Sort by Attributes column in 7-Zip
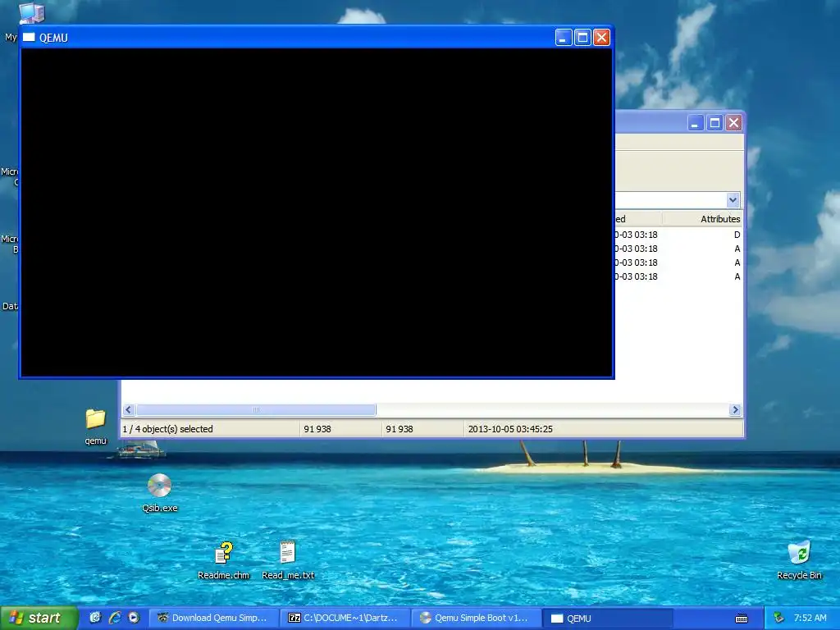The width and height of the screenshot is (840, 630). 702,218
